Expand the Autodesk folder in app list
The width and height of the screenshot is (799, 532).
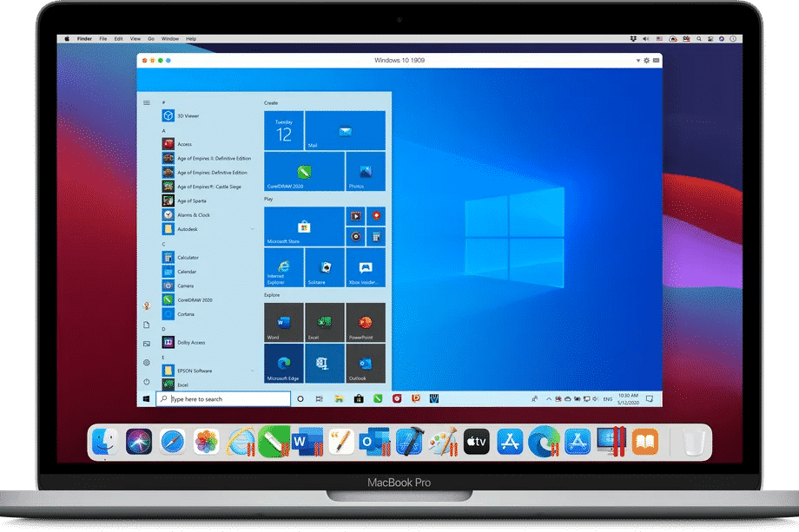[x=253, y=230]
